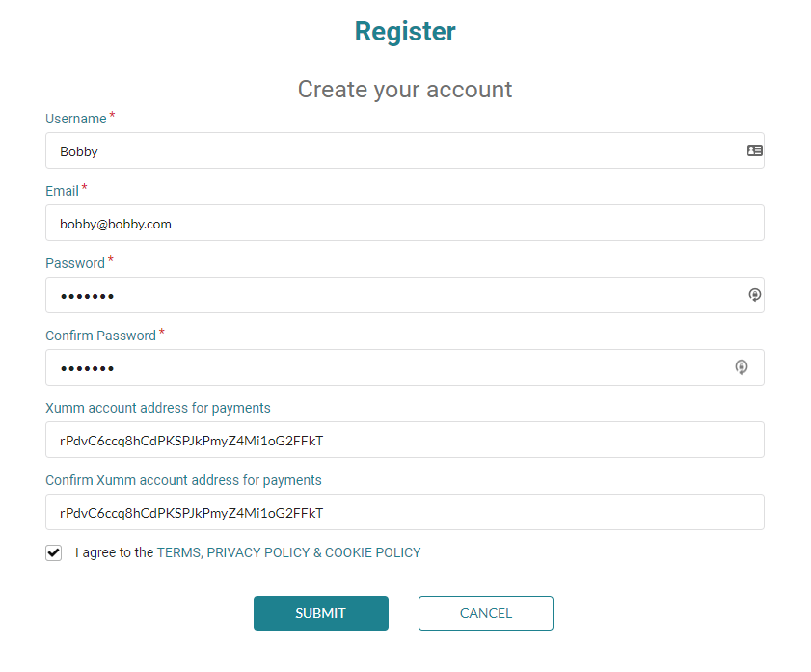The height and width of the screenshot is (672, 811).
Task: Click the password manager icon in Confirm Password field
Action: tap(742, 367)
